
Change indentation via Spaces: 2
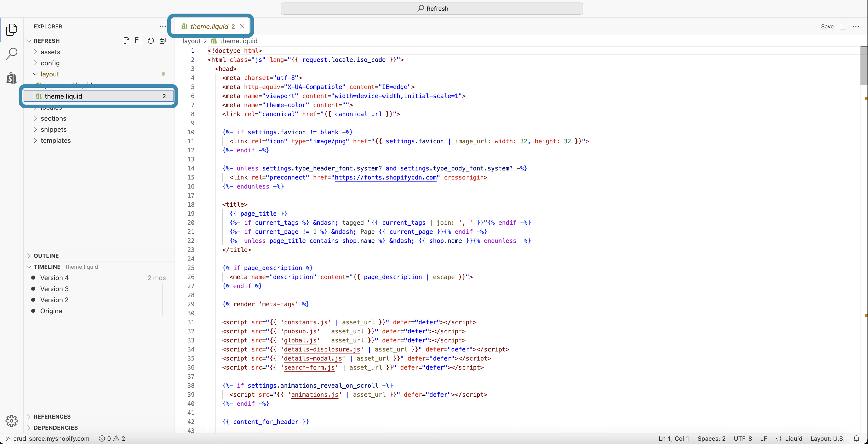pyautogui.click(x=711, y=439)
